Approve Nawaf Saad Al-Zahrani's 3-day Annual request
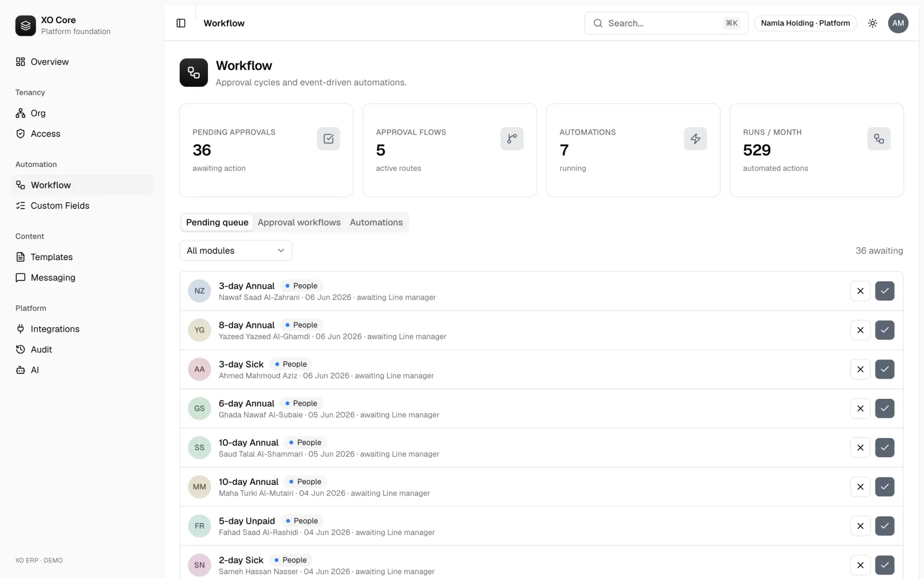This screenshot has width=924, height=578. (885, 291)
